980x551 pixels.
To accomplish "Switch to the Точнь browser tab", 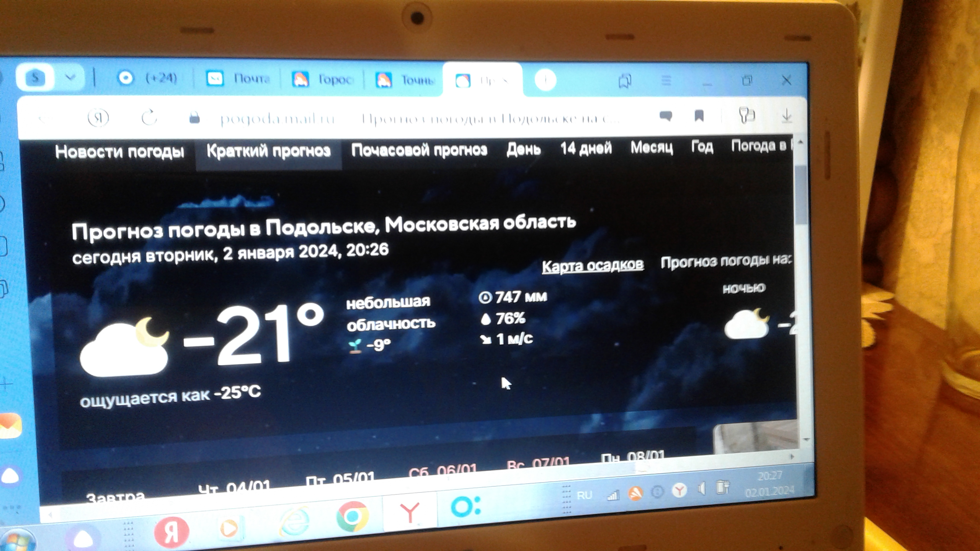I will [405, 80].
